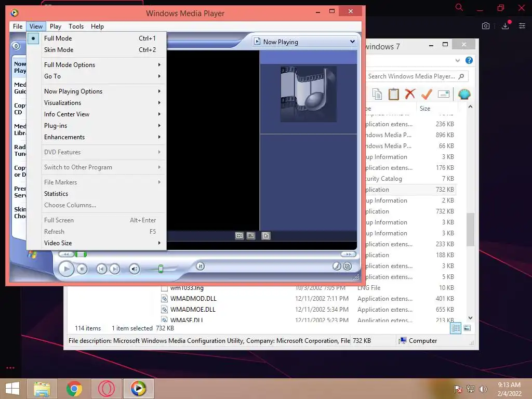532x399 pixels.
Task: Switch to large icons view in Explorer
Action: click(467, 328)
